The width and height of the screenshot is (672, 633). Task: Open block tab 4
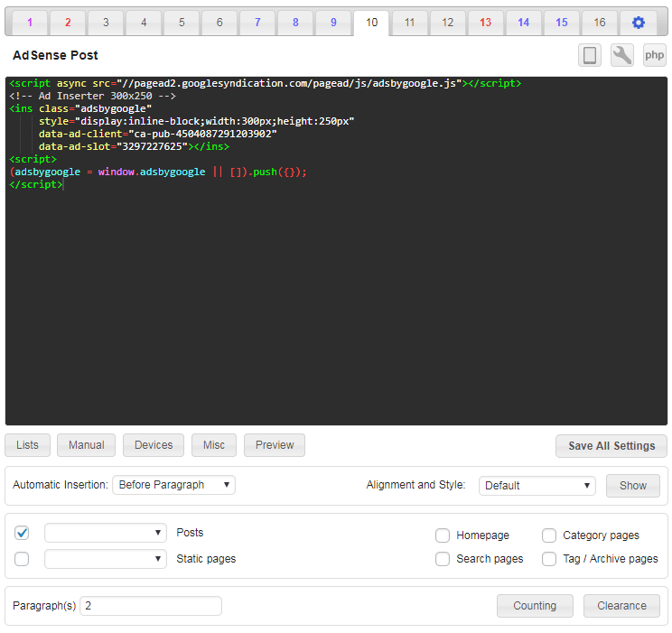tap(144, 23)
